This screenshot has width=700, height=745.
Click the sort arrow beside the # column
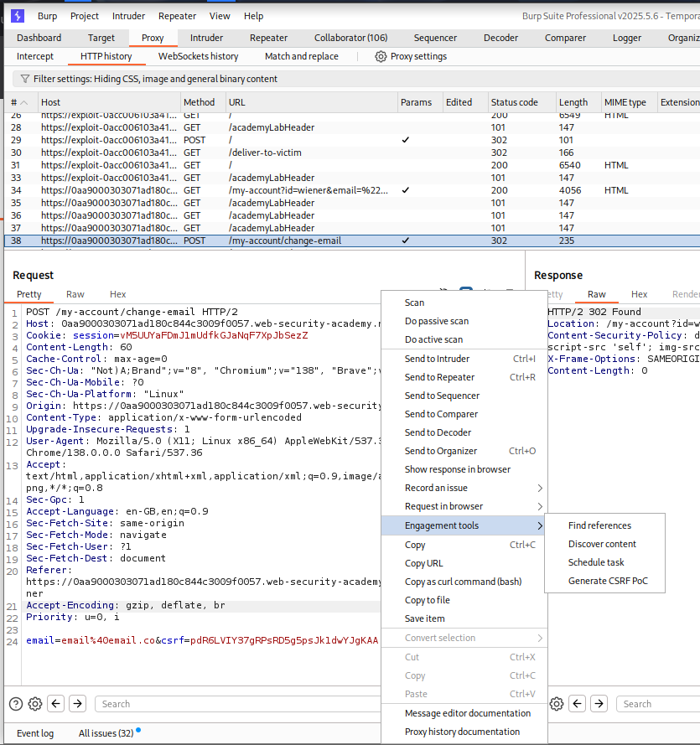tap(24, 102)
